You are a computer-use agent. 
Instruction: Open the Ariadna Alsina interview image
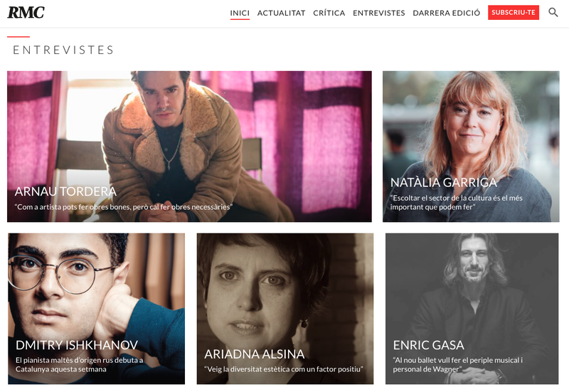point(285,309)
